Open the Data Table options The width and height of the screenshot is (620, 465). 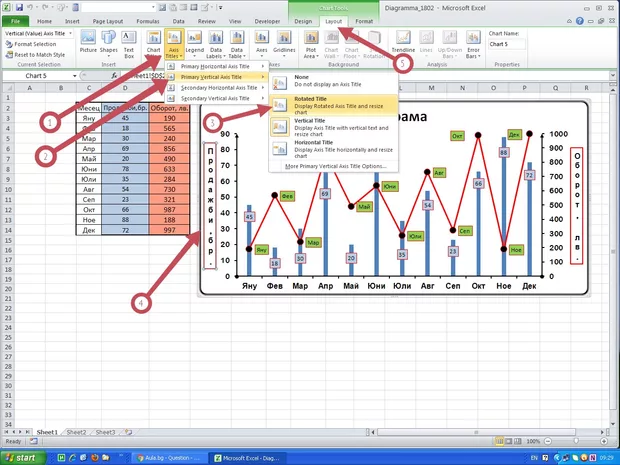click(x=236, y=44)
